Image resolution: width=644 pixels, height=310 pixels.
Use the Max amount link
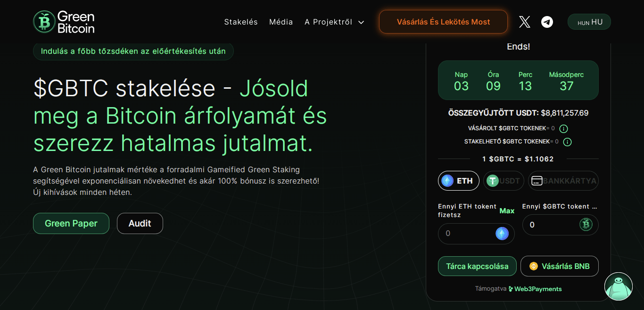coord(507,210)
